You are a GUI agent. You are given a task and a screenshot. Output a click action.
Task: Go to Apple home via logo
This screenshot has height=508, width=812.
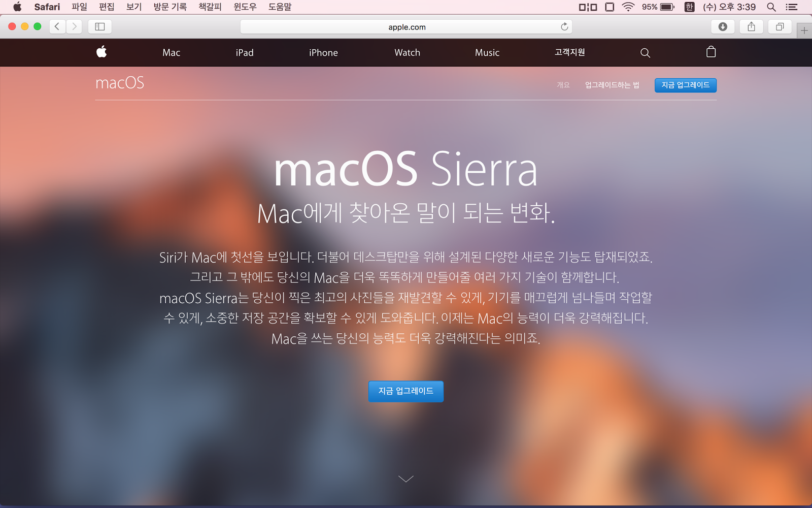[101, 52]
